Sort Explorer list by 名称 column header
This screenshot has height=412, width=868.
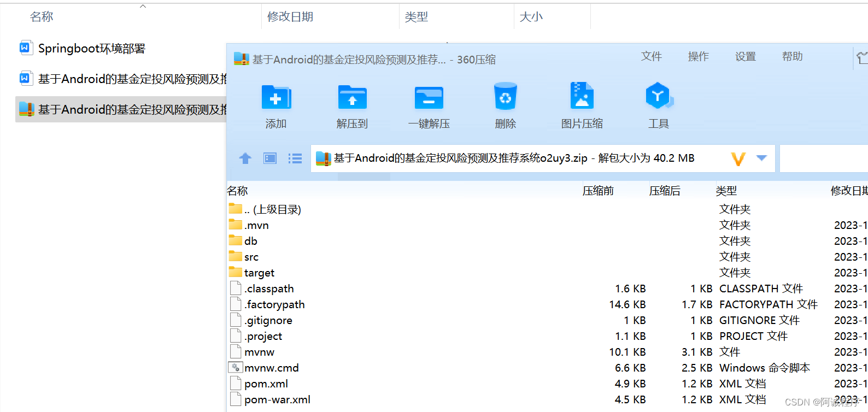coord(42,17)
